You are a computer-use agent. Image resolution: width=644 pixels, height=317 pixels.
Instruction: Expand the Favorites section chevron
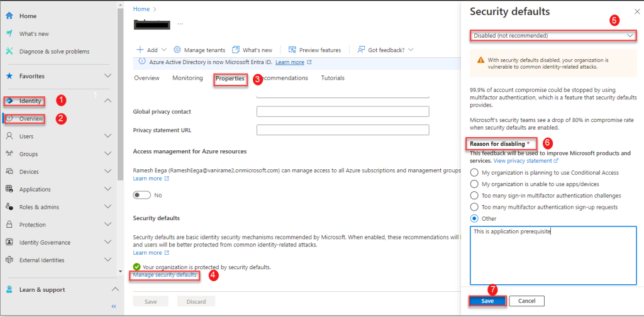click(108, 76)
